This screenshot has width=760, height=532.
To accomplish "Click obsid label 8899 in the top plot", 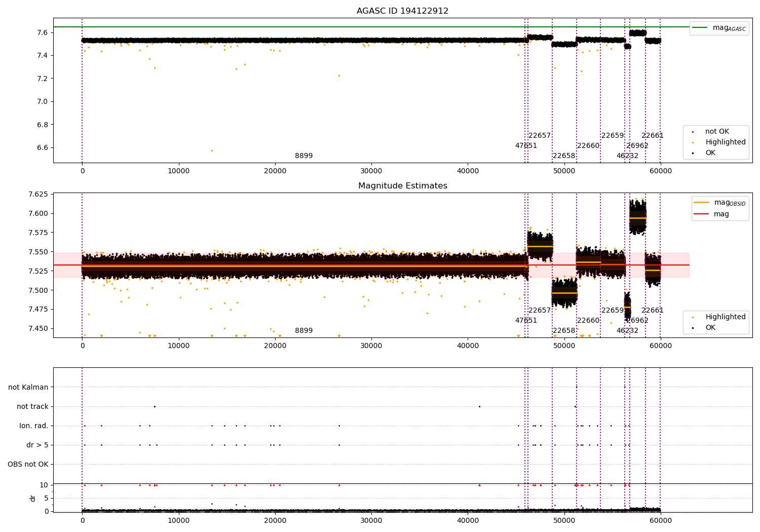I will [304, 156].
